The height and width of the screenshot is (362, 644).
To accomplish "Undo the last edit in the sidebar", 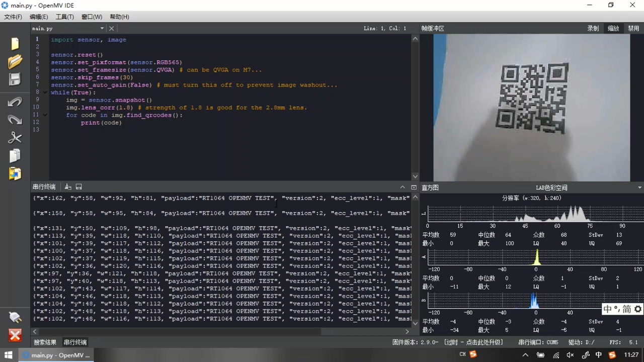I will (x=15, y=102).
